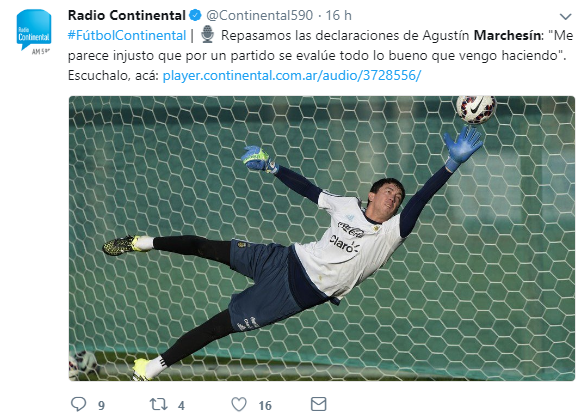This screenshot has width=582, height=420.
Task: Open the @Continental590 handle
Action: tap(259, 15)
